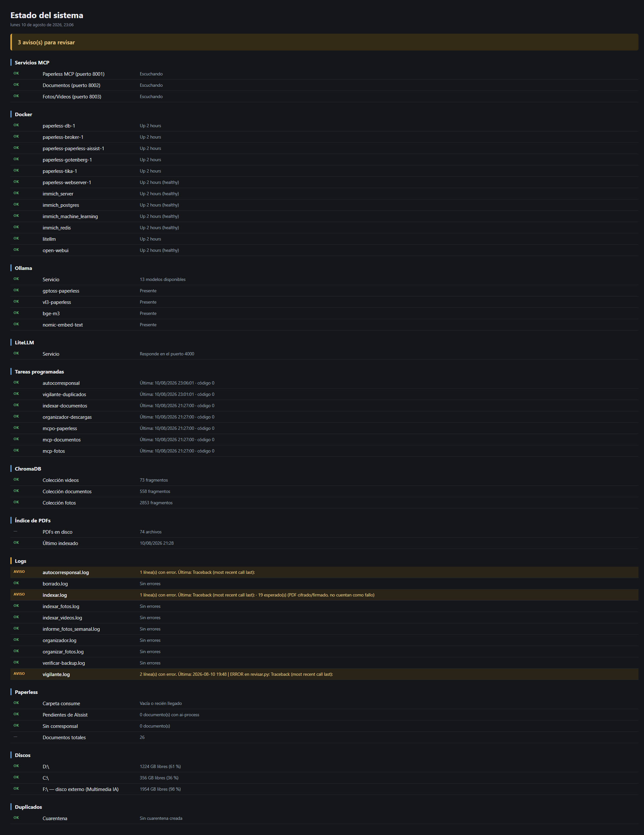Image resolution: width=644 pixels, height=835 pixels.
Task: Click "13 modelos disponibles" detail text
Action: [162, 280]
